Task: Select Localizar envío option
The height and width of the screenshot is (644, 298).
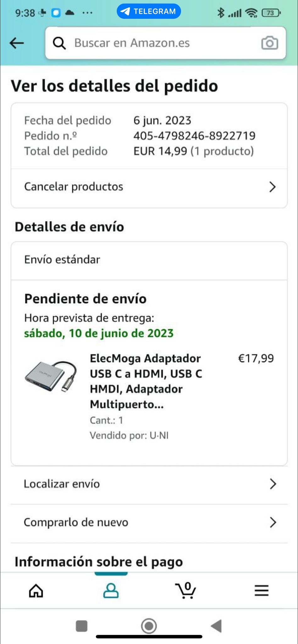Action: pyautogui.click(x=149, y=484)
